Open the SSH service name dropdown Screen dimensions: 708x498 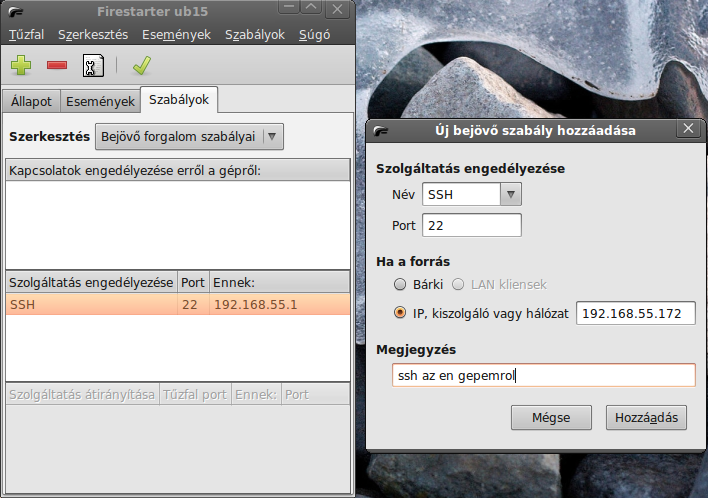point(472,195)
